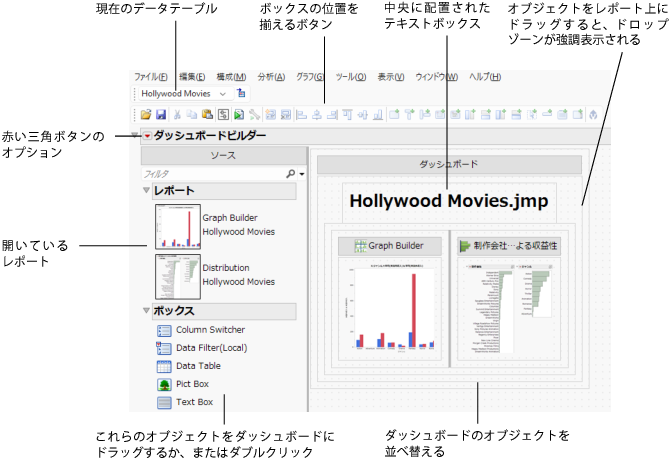The height and width of the screenshot is (468, 671).
Task: Open the ヘルプ(H) menu
Action: tap(485, 77)
